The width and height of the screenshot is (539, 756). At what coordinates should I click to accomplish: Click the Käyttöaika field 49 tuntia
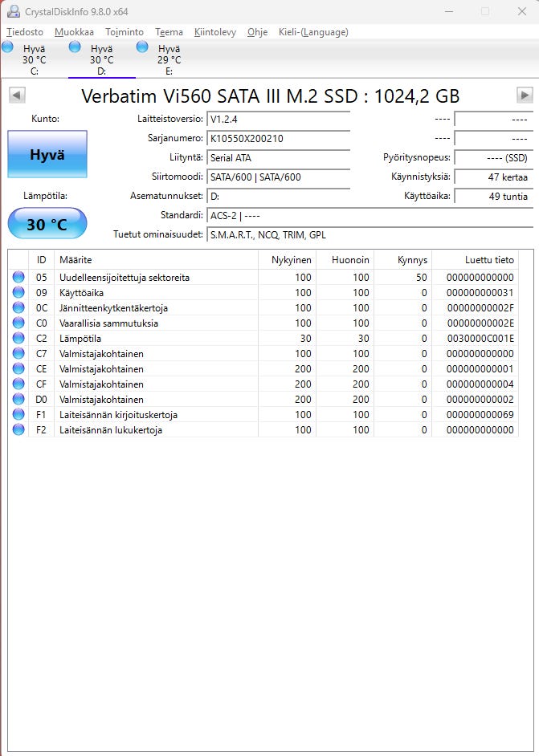click(x=494, y=197)
